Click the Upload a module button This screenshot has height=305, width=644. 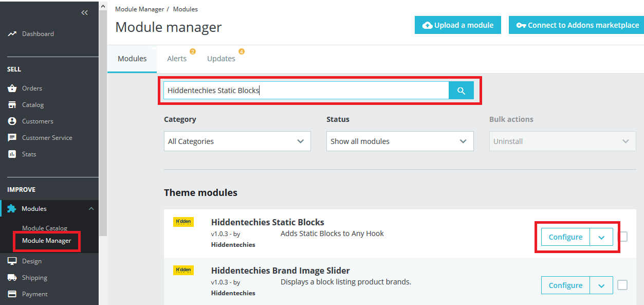[457, 25]
